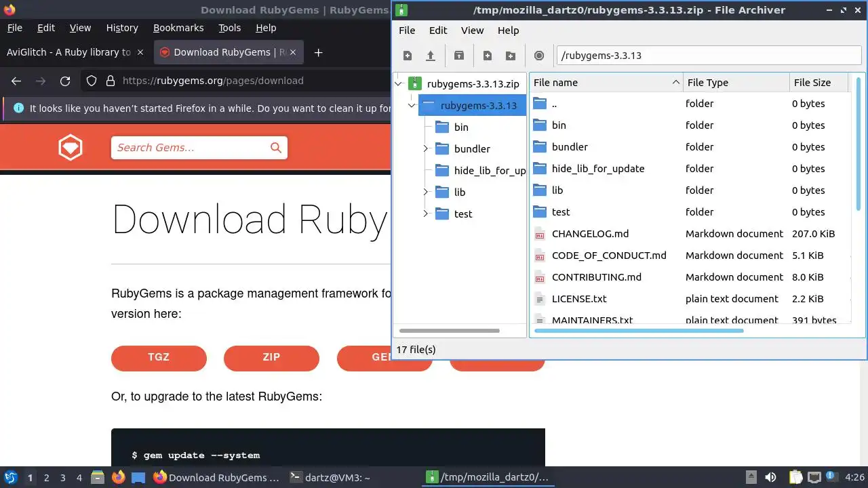This screenshot has width=868, height=488.
Task: Click the network icon in system tray
Action: pos(814,477)
